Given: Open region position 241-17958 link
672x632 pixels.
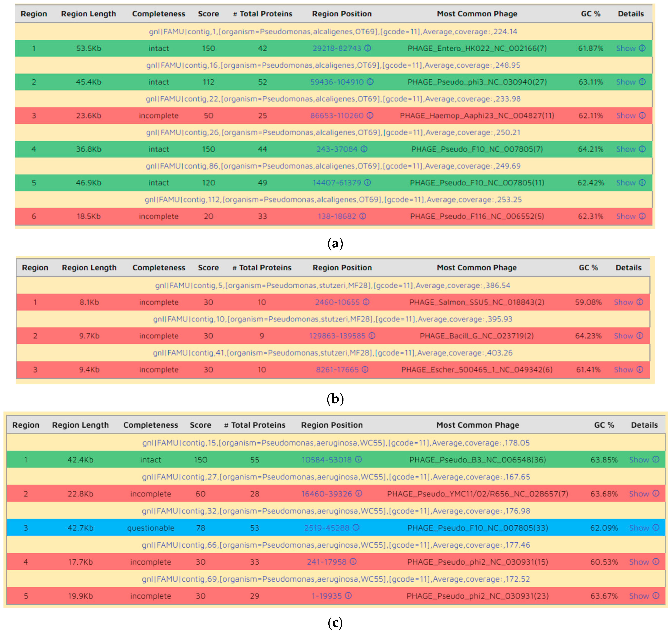Looking at the screenshot, I should (327, 562).
